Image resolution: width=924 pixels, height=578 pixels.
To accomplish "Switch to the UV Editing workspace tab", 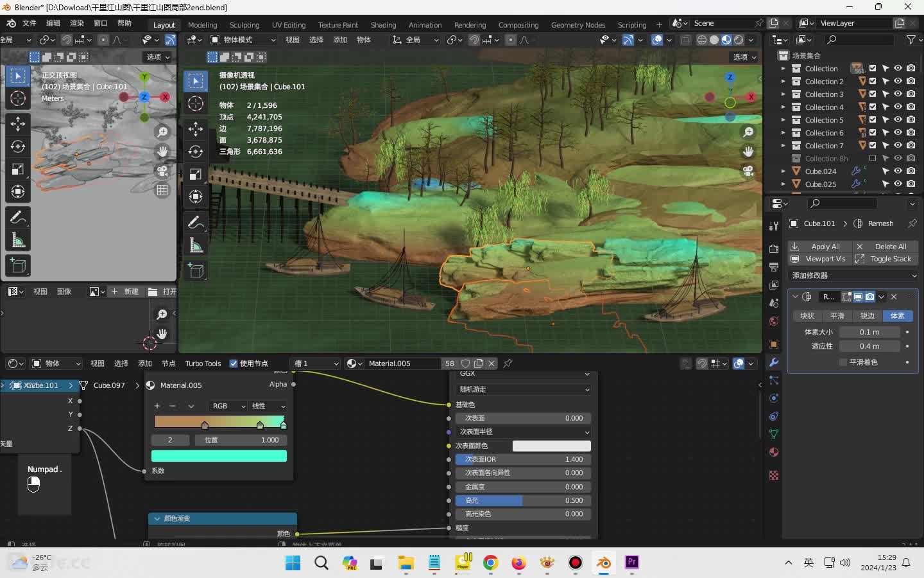I will click(x=288, y=25).
